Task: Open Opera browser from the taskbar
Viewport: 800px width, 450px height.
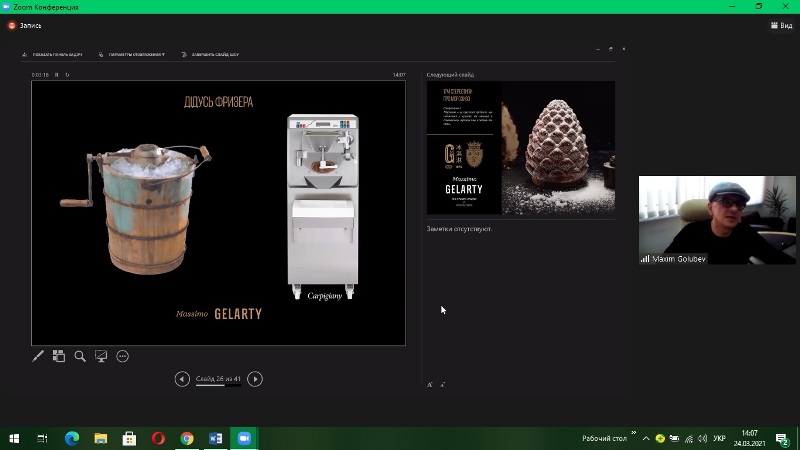Action: pyautogui.click(x=158, y=438)
